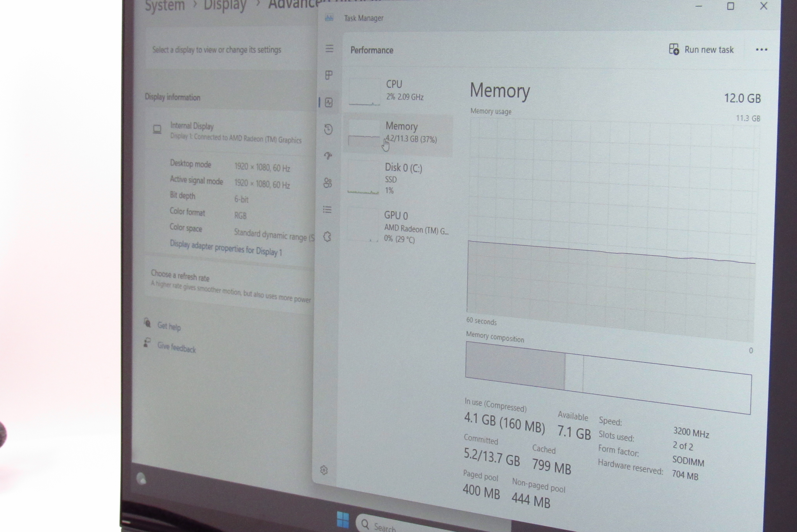Open Display adapter properties for Display 1
Viewport: 797px width, 532px height.
click(226, 248)
